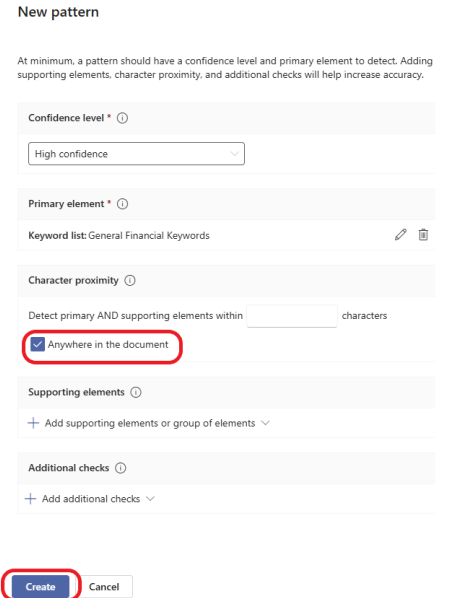
Task: Focus the characters proximity number field
Action: point(292,316)
